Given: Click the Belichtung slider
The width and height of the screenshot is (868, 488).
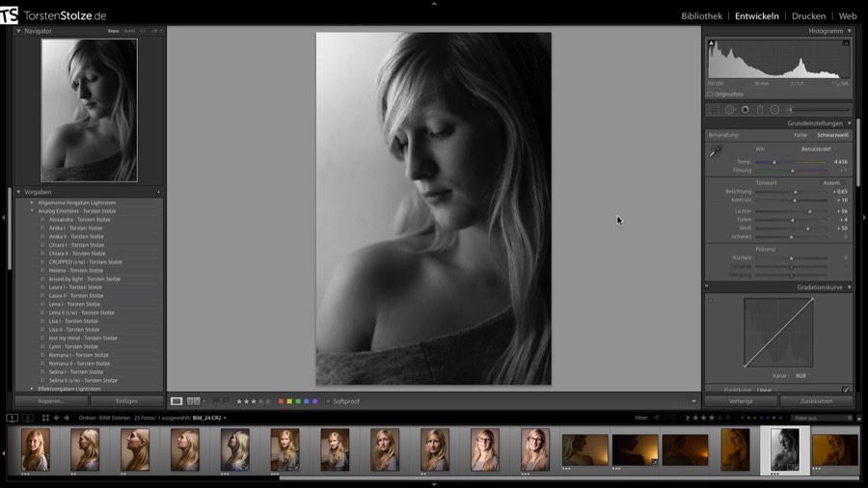Looking at the screenshot, I should click(795, 192).
